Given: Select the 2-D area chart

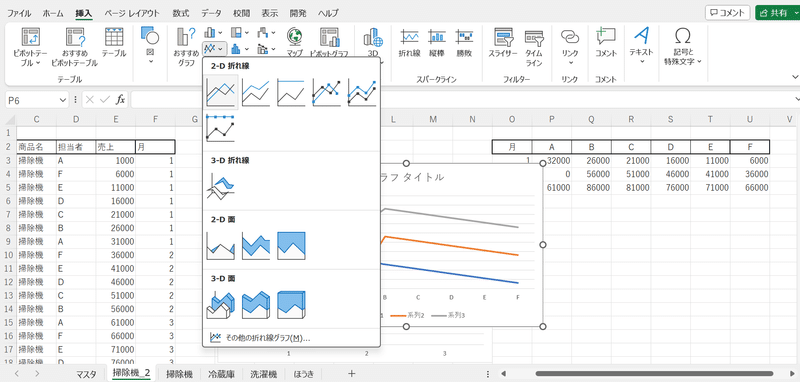Looking at the screenshot, I should (220, 246).
